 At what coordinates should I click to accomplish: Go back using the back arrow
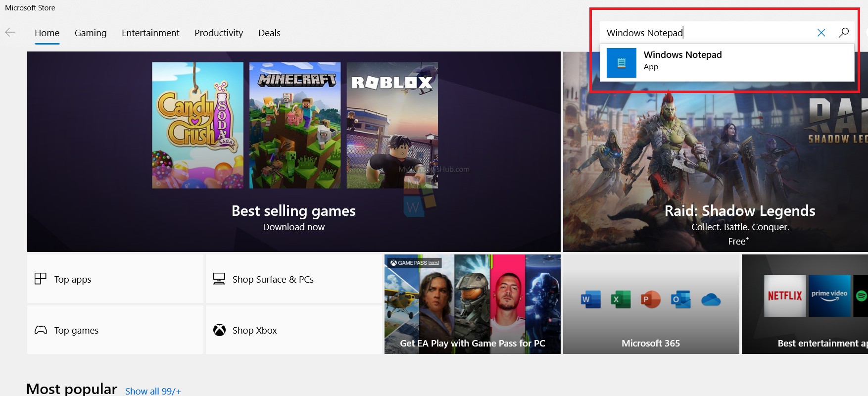(10, 33)
